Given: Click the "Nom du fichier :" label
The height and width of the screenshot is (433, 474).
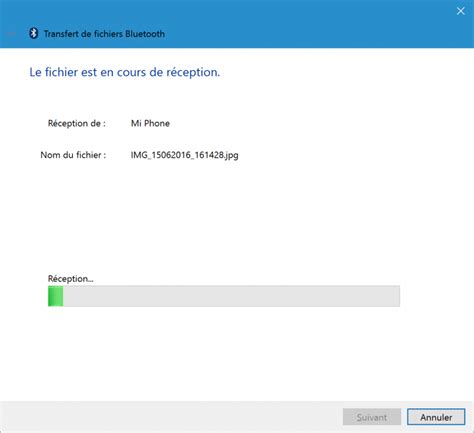Looking at the screenshot, I should [73, 155].
